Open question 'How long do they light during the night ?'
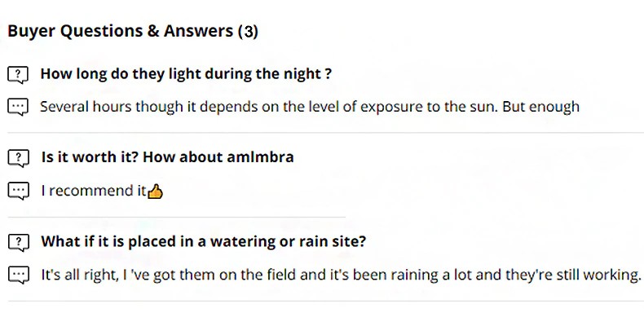 click(186, 74)
